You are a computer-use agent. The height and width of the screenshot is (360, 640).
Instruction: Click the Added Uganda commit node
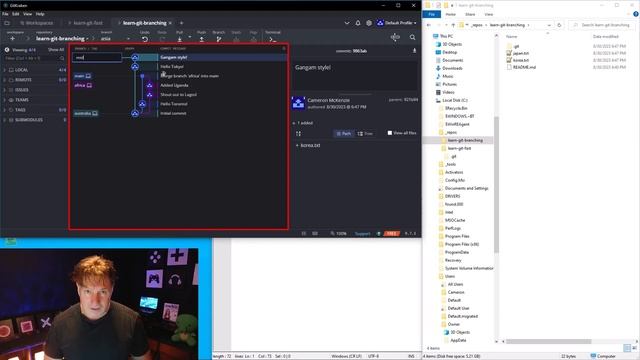[x=149, y=85]
